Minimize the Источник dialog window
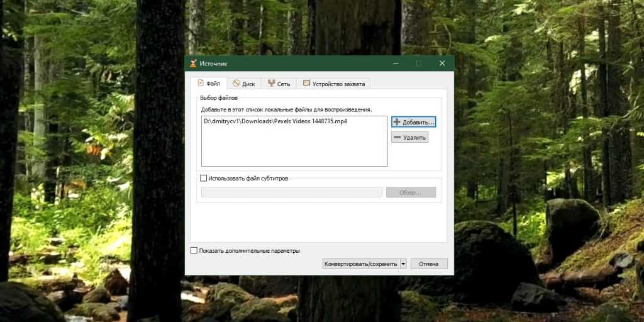This screenshot has width=644, height=322. [396, 64]
